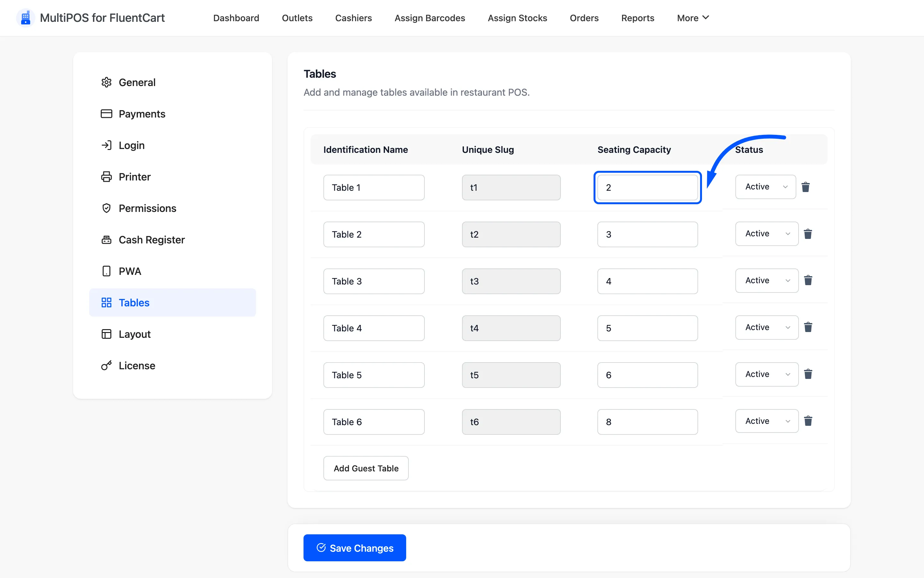Click the Permissions shield icon
Screen dimensions: 924x578
click(x=107, y=208)
